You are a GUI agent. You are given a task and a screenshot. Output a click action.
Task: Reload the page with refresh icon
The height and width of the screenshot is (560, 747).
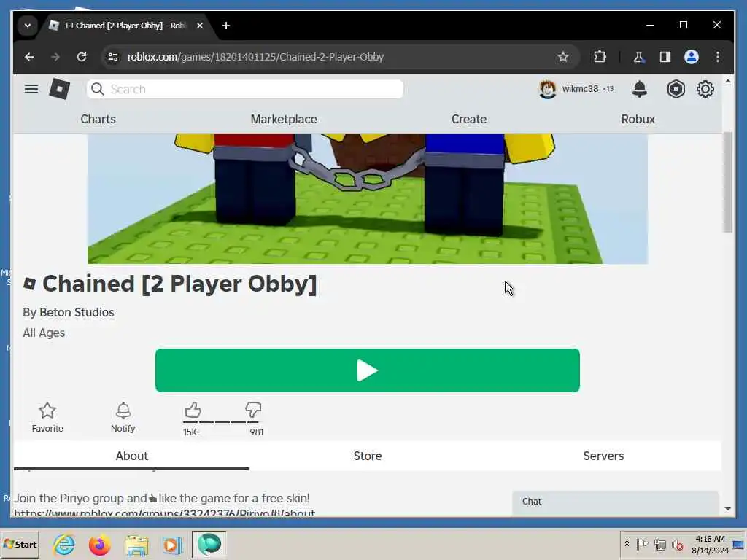(x=82, y=57)
